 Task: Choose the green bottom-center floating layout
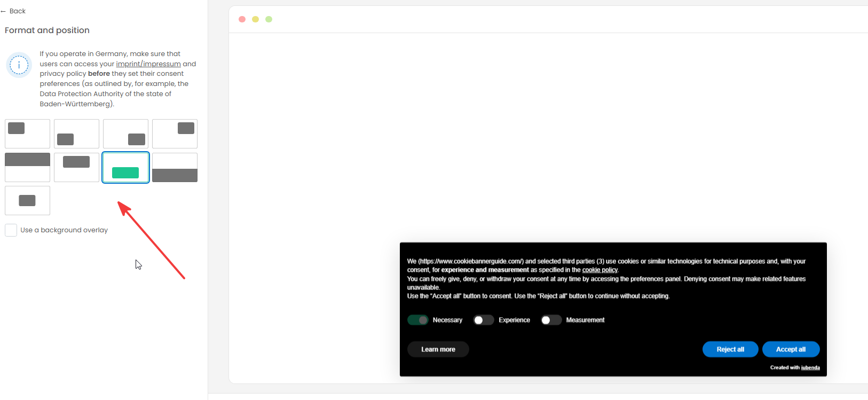point(125,167)
